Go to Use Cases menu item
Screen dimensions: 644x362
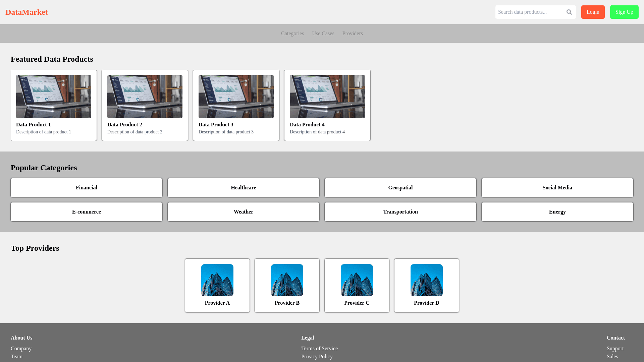coord(323,34)
